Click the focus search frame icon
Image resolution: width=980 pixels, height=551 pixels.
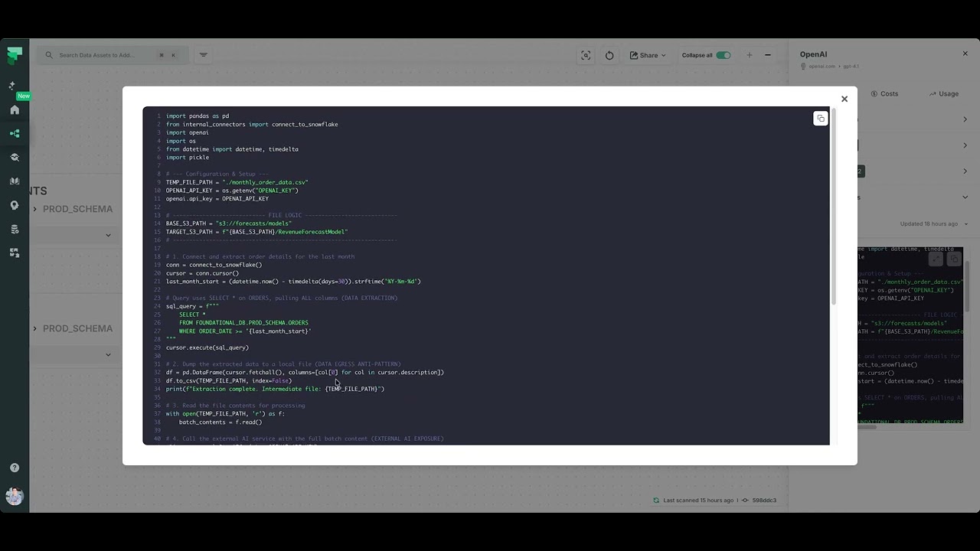click(x=586, y=55)
